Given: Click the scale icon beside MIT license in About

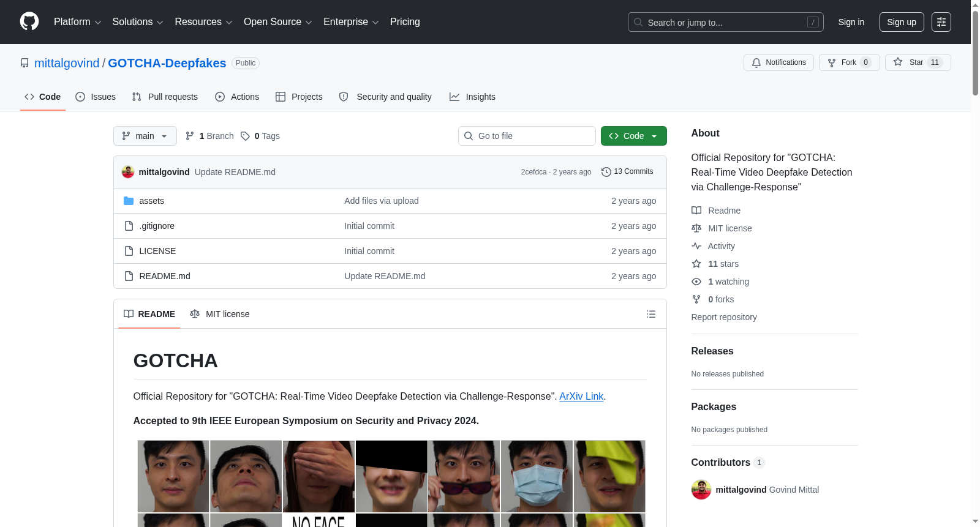Looking at the screenshot, I should pos(696,228).
